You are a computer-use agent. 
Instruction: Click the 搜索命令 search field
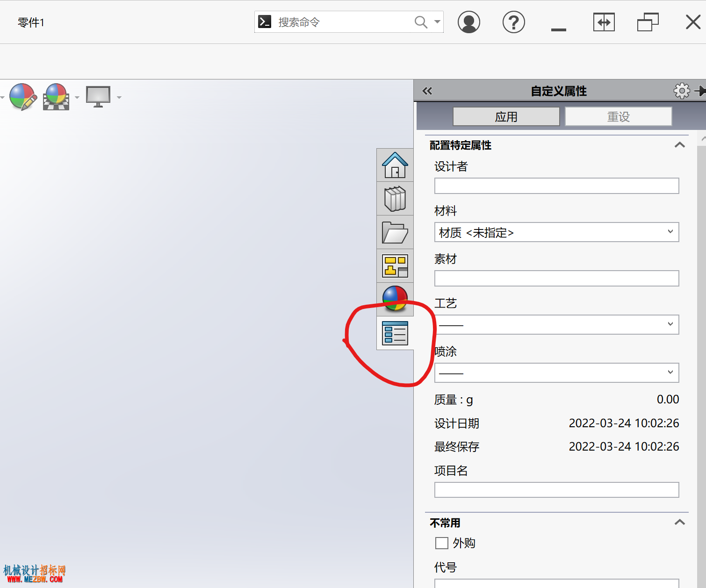click(349, 22)
